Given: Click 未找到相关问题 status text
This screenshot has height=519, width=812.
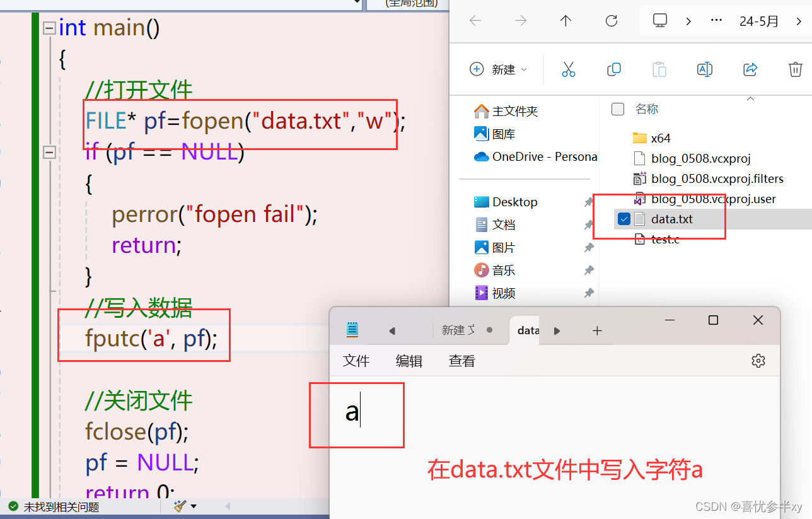Looking at the screenshot, I should click(x=61, y=506).
